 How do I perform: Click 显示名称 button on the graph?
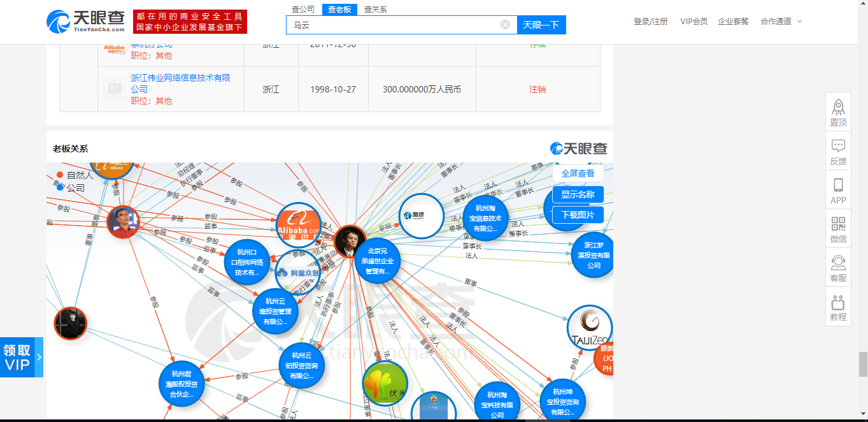pos(578,194)
